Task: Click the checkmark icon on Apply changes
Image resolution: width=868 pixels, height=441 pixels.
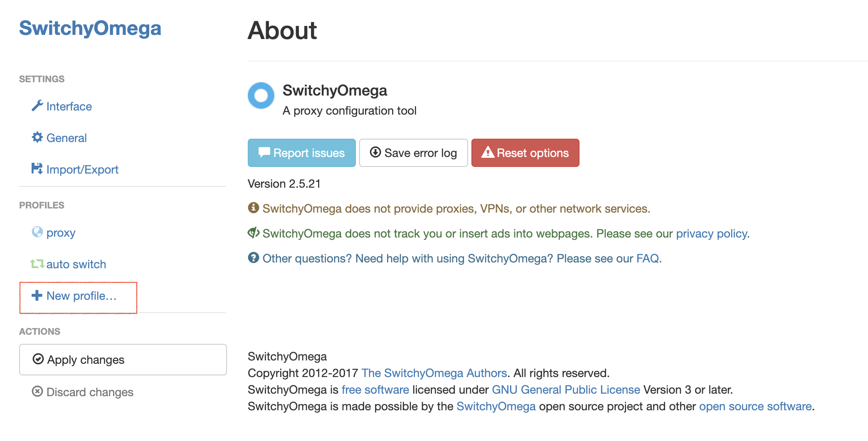Action: 38,359
